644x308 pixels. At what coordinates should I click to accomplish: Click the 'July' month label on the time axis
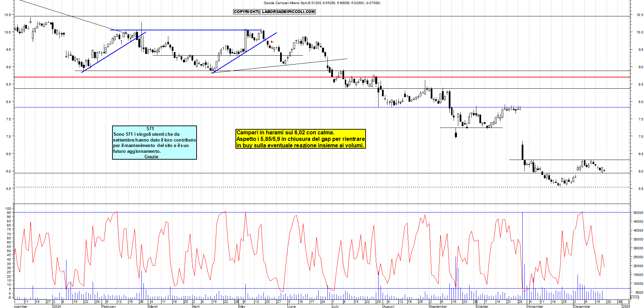click(335, 306)
